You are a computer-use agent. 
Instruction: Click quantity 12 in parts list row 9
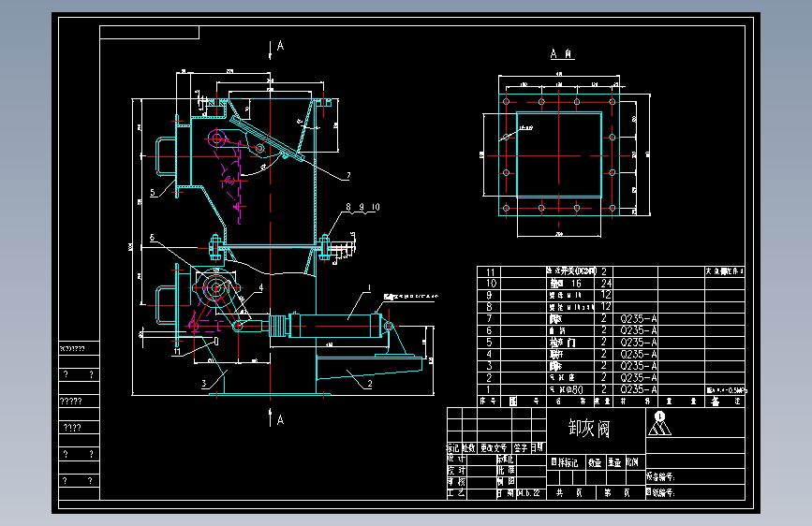606,295
